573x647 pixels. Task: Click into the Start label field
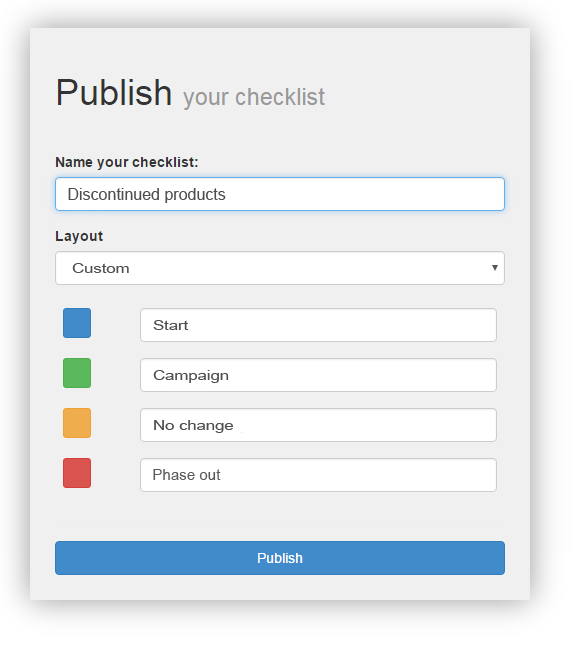(318, 325)
